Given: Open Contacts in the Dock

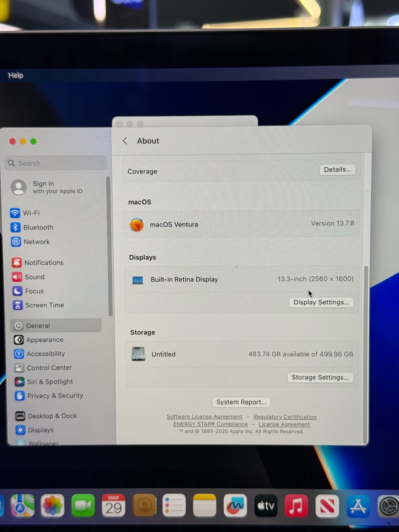Looking at the screenshot, I should [144, 505].
